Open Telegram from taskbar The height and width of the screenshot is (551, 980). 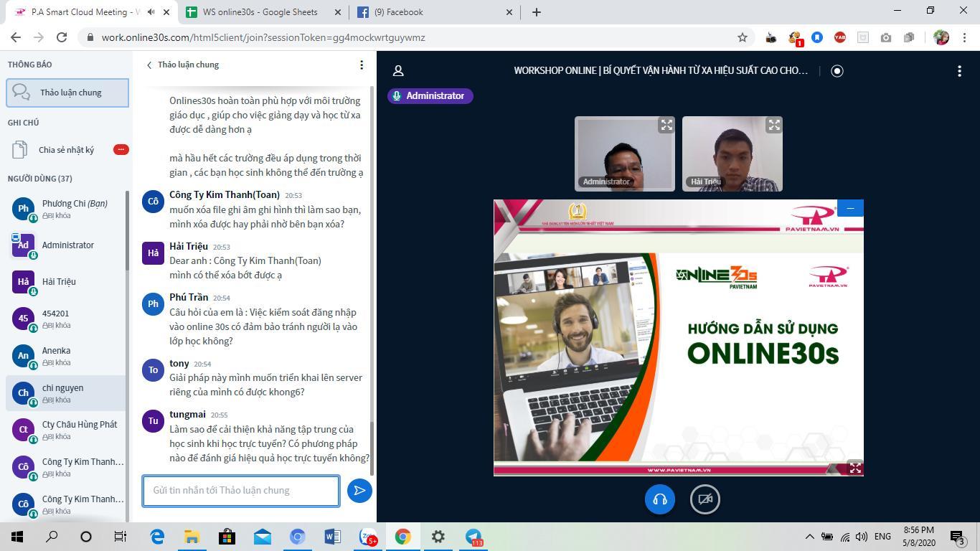[x=473, y=537]
